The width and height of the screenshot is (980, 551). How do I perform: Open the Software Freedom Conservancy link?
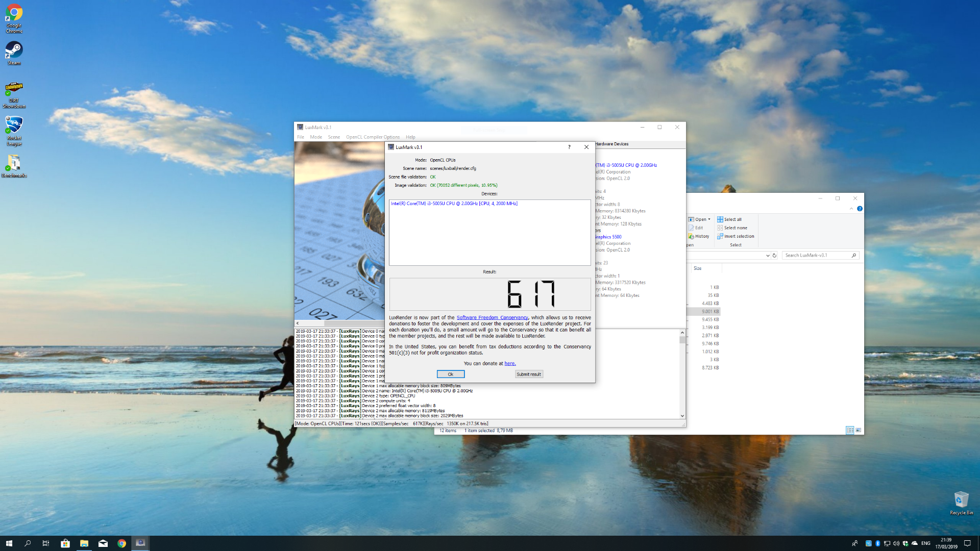click(492, 318)
